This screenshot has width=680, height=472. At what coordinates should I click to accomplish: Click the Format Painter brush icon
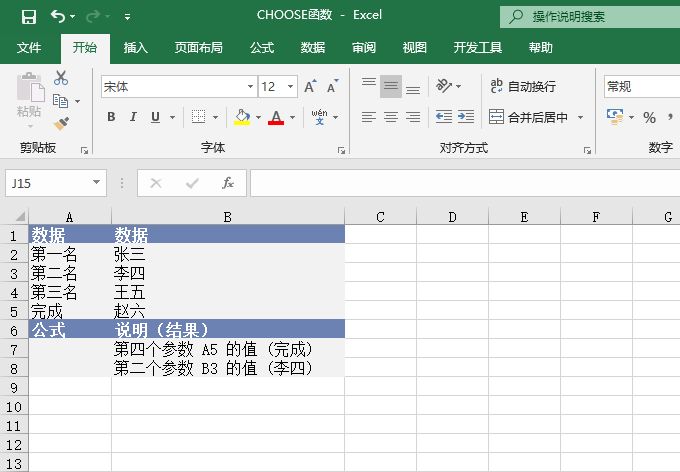pyautogui.click(x=61, y=123)
